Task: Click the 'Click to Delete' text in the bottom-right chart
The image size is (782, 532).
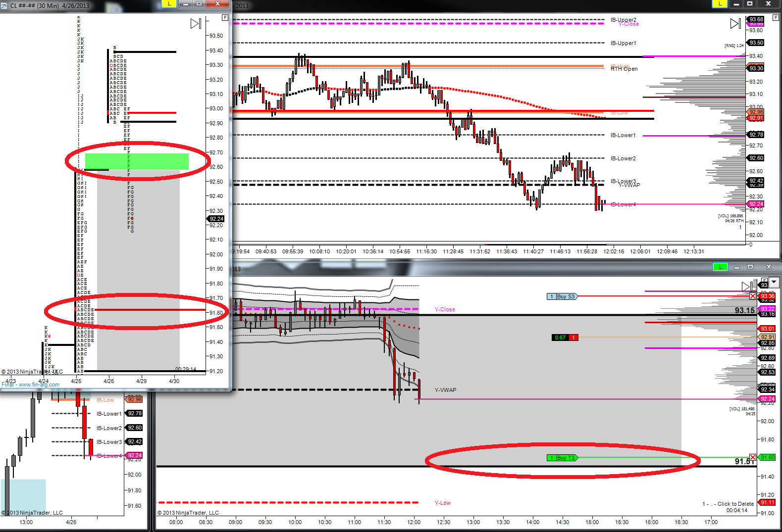Action: point(735,504)
